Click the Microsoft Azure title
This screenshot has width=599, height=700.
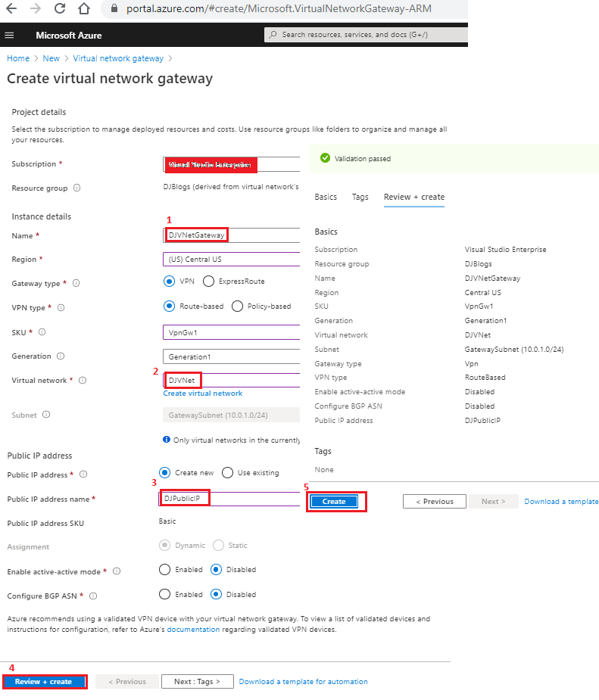point(69,36)
